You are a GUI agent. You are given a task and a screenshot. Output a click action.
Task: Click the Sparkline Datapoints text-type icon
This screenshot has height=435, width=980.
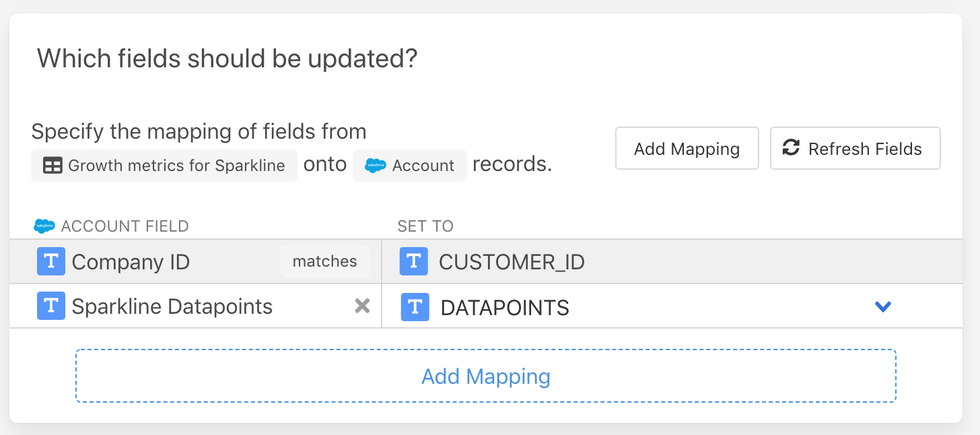51,306
